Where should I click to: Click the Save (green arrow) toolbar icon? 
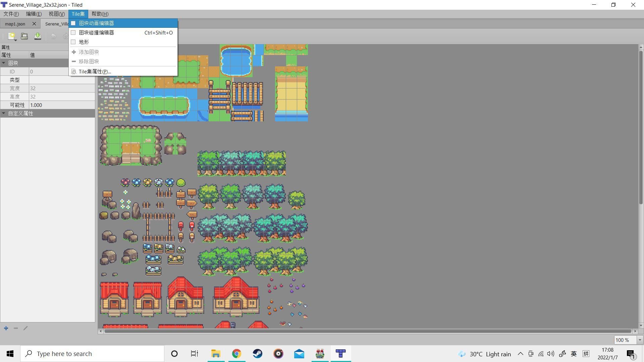tap(38, 36)
